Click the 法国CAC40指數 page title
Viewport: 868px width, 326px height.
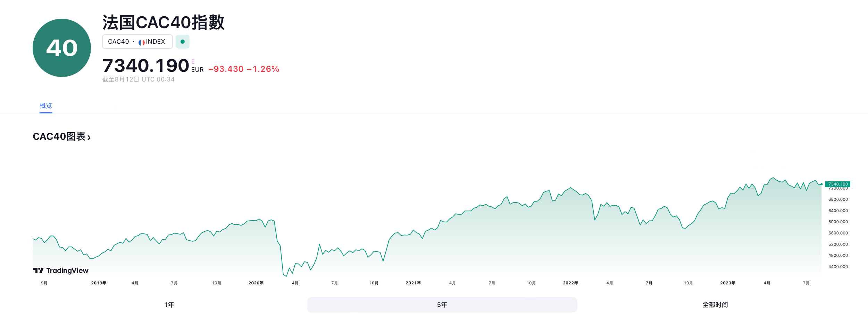(x=164, y=23)
